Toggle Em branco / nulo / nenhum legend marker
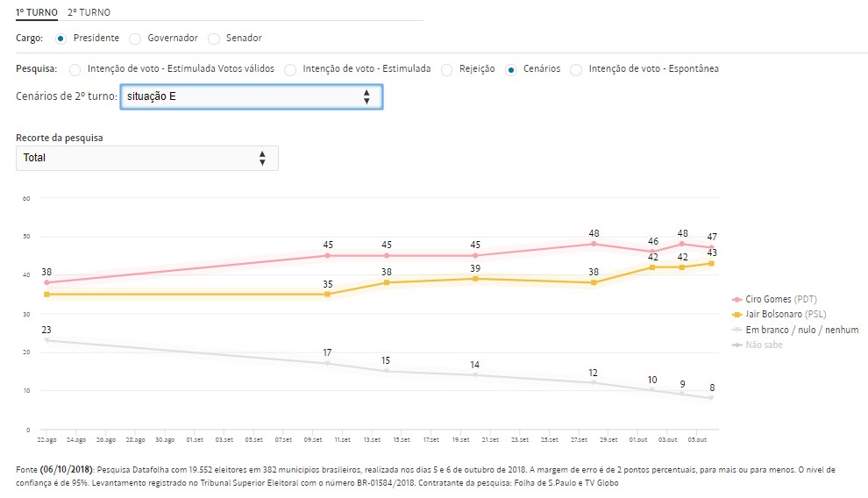This screenshot has width=868, height=498. pos(736,330)
